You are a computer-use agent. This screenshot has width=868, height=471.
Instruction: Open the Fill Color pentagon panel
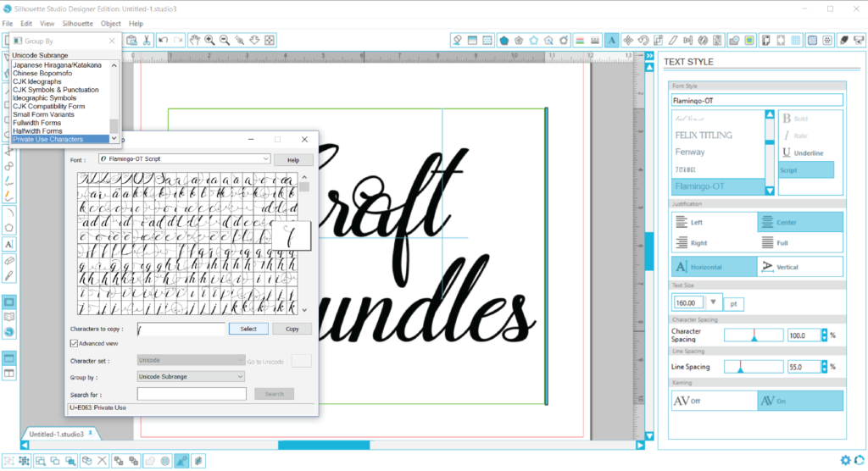click(504, 41)
